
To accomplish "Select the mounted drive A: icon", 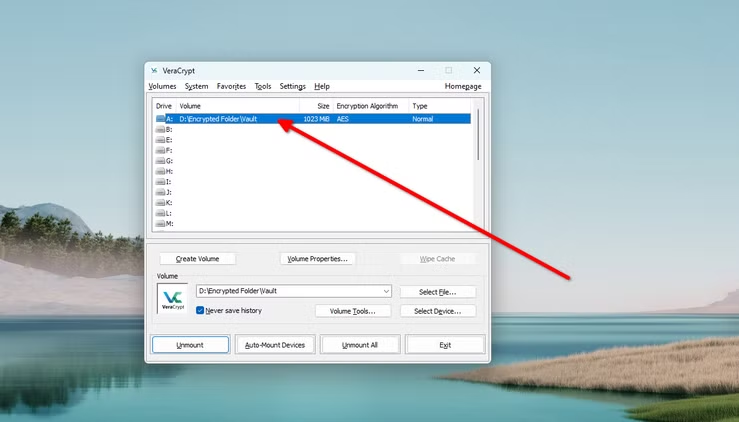I will [x=160, y=119].
